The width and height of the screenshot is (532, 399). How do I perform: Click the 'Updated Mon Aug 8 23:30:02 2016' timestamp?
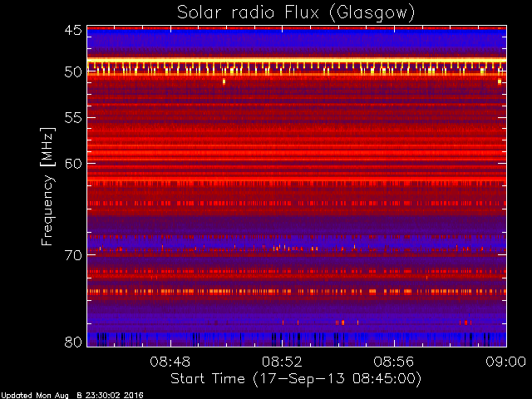72,396
